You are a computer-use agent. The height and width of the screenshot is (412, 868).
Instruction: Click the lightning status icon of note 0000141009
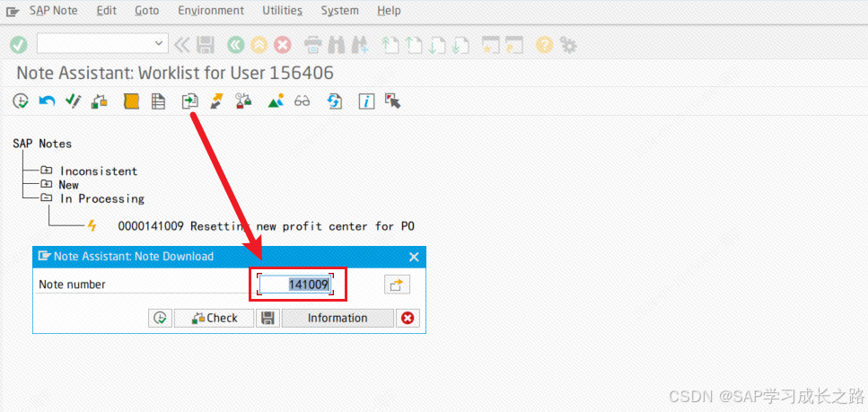(x=92, y=225)
